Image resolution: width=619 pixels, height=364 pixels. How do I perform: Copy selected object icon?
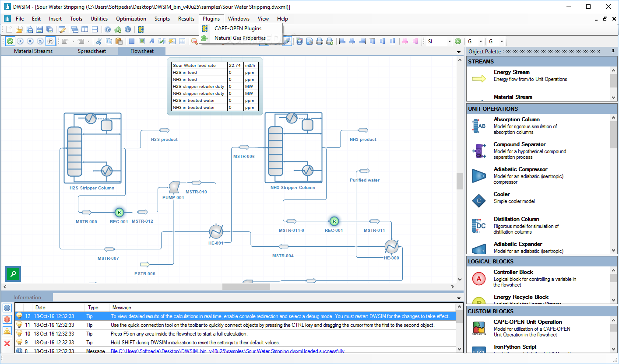pos(109,41)
